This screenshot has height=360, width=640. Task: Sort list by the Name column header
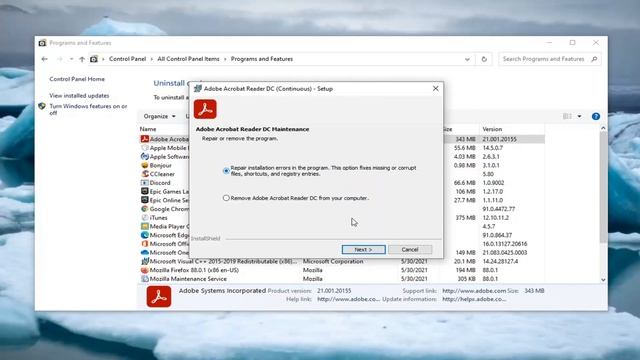[148, 129]
